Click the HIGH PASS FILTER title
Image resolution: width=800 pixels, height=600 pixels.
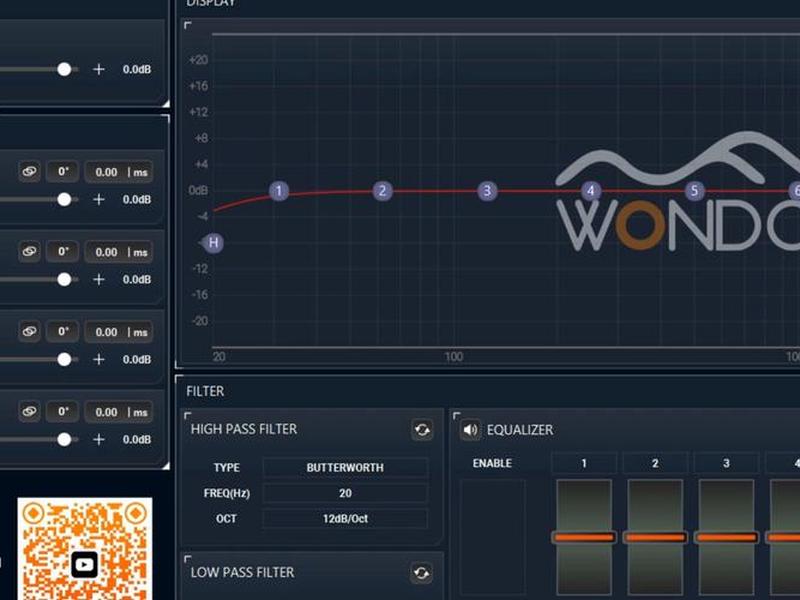pyautogui.click(x=243, y=429)
